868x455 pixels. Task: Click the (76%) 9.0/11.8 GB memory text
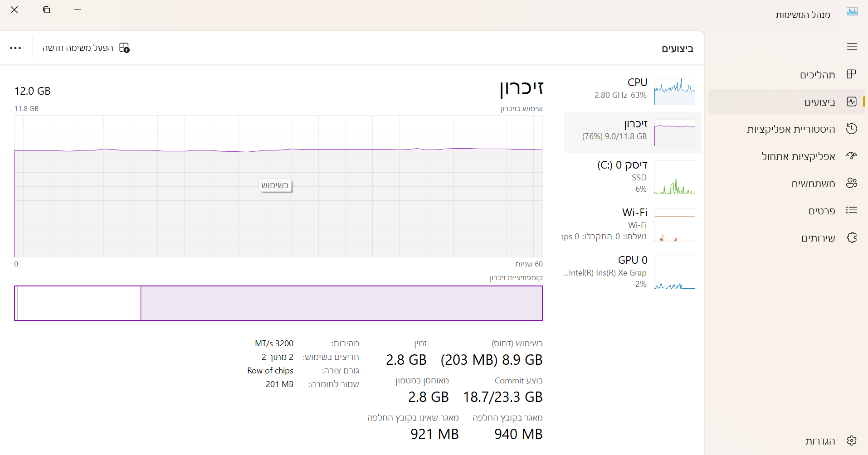[614, 136]
